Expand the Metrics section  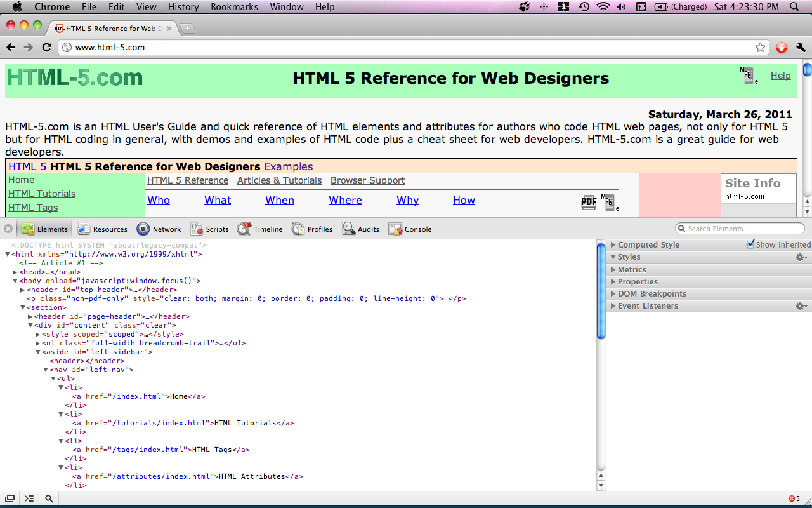click(614, 269)
